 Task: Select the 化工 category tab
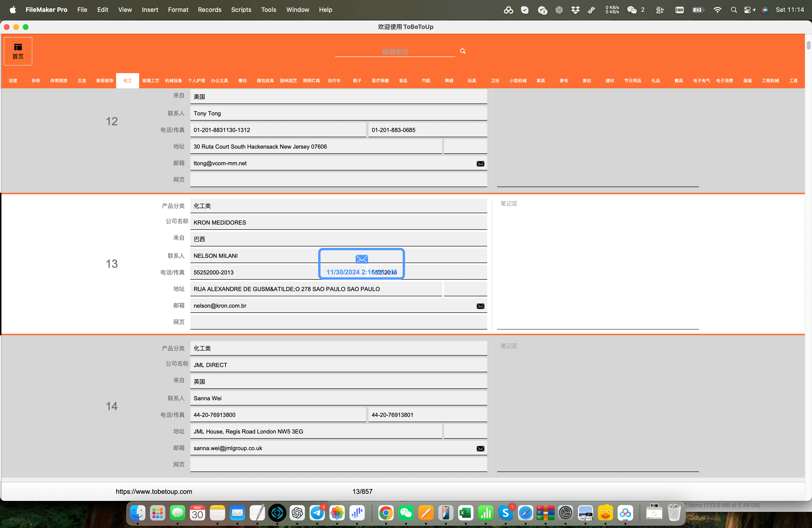(x=127, y=81)
